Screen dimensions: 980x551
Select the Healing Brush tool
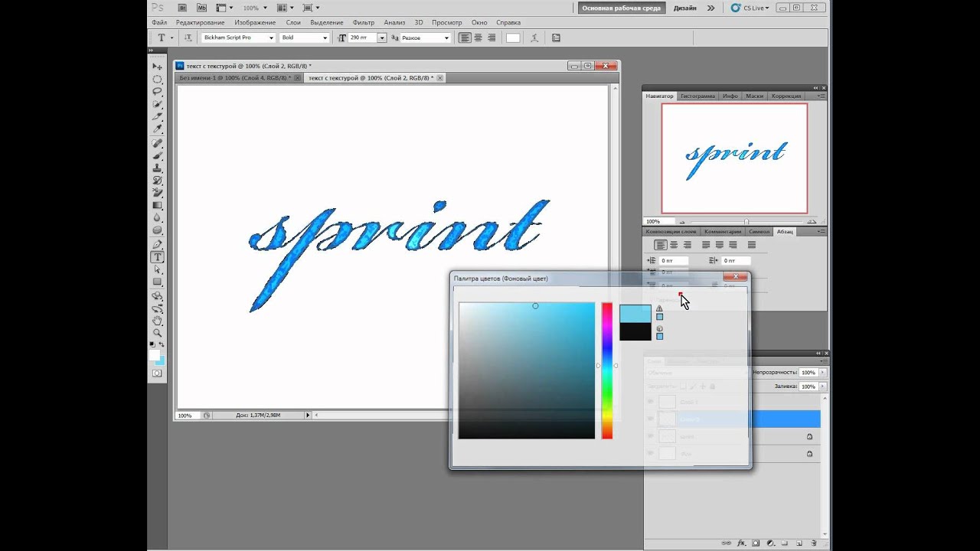point(157,143)
